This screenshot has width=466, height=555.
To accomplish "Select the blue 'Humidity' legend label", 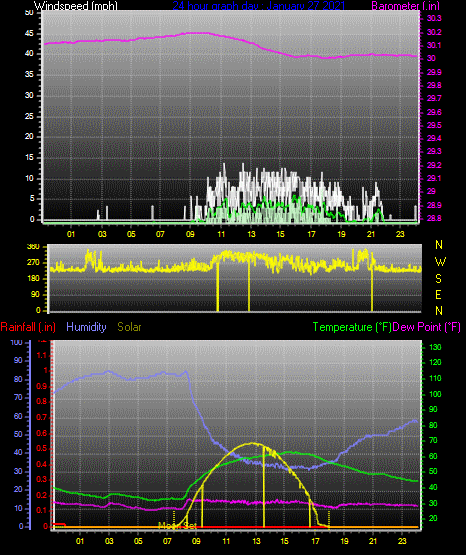I will coord(86,327).
